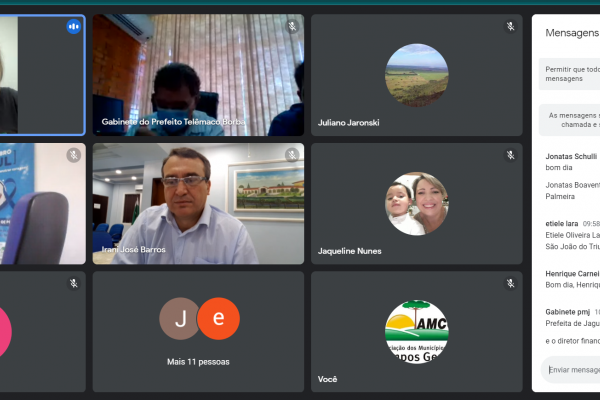Click the orange "e" participant avatar
600x400 pixels.
pyautogui.click(x=218, y=319)
